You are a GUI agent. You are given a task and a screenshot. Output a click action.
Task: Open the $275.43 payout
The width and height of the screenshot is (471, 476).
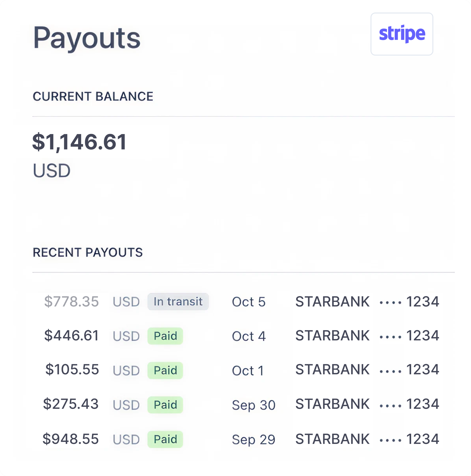coord(71,404)
